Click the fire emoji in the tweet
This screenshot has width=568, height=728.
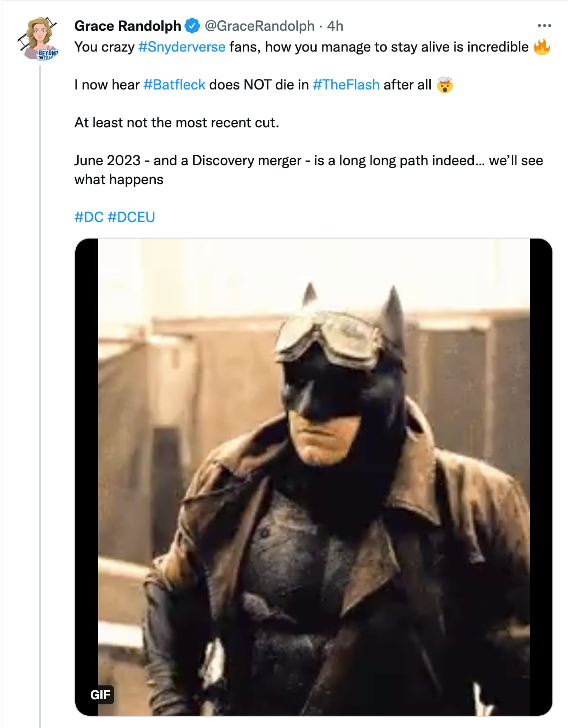[x=541, y=47]
